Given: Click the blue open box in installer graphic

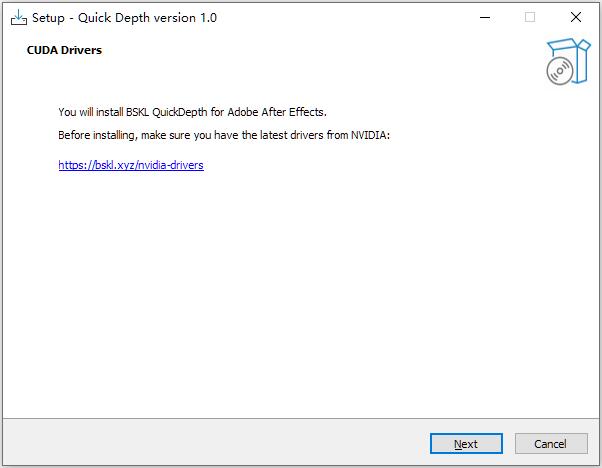Looking at the screenshot, I should point(574,60).
